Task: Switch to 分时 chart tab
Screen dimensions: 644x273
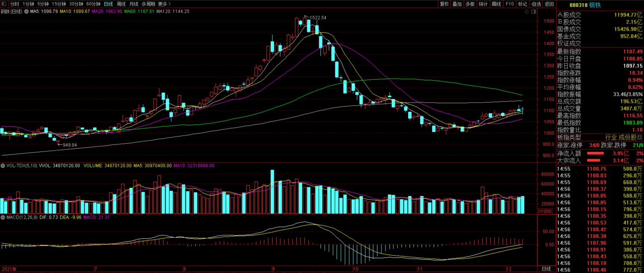Action: coord(15,4)
